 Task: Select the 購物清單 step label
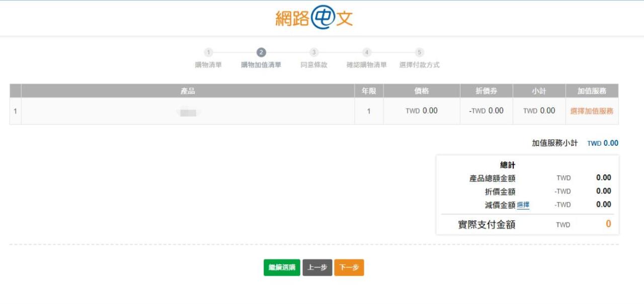coord(208,65)
